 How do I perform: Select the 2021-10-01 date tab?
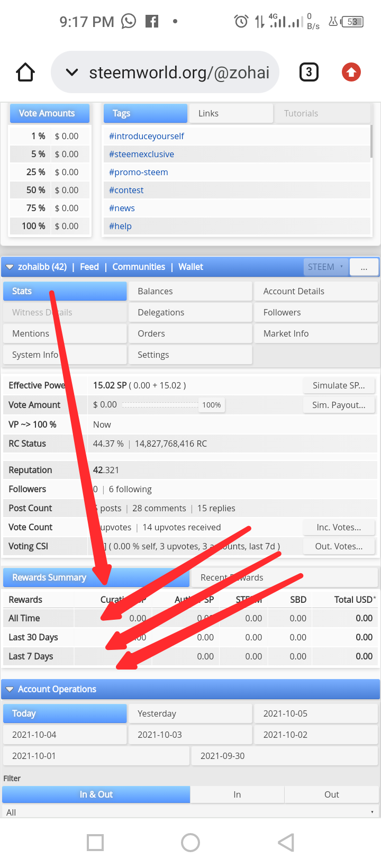coord(96,756)
